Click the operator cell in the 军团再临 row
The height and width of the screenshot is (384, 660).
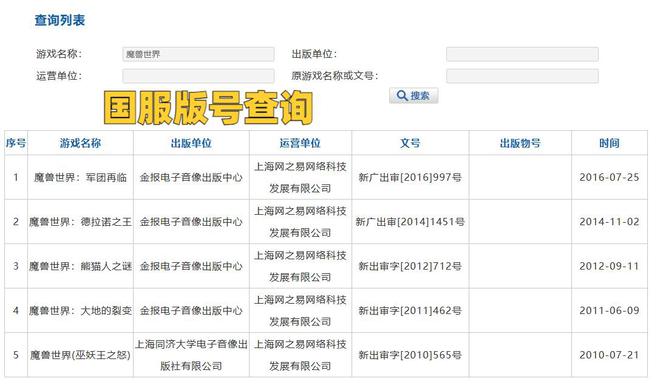click(300, 177)
